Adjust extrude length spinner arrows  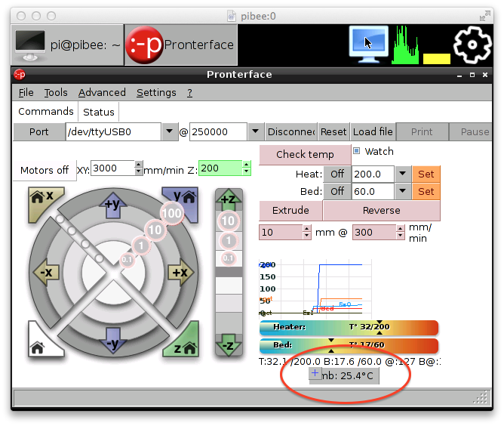pyautogui.click(x=306, y=232)
